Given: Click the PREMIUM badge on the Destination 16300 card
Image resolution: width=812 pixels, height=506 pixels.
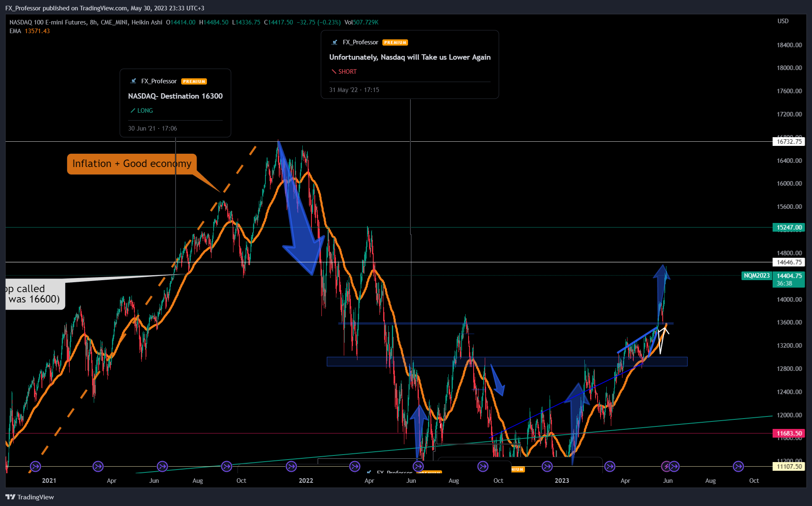Looking at the screenshot, I should pyautogui.click(x=194, y=81).
